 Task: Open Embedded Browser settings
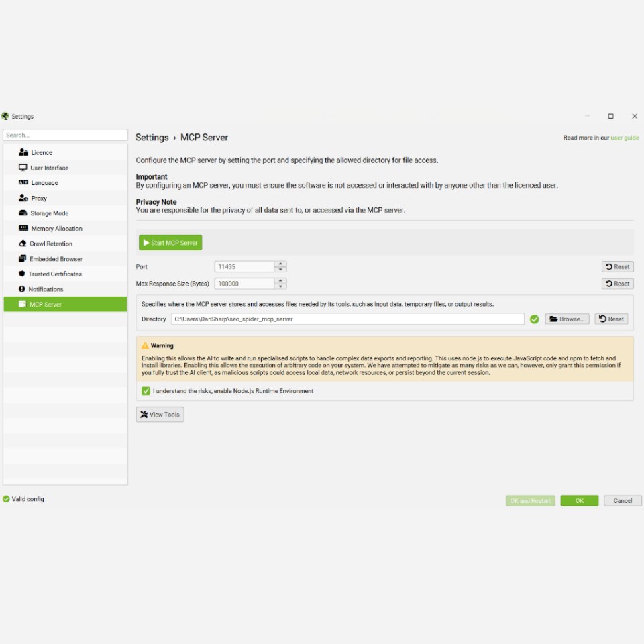[65, 258]
